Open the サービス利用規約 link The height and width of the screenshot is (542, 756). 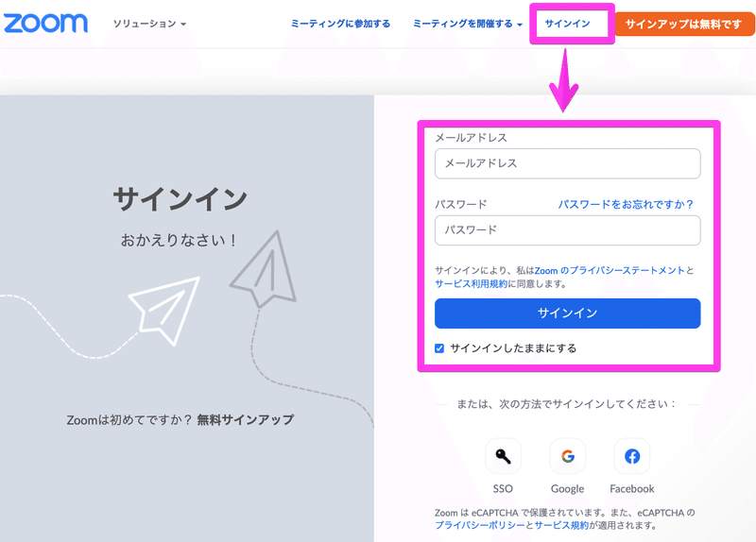coord(471,284)
